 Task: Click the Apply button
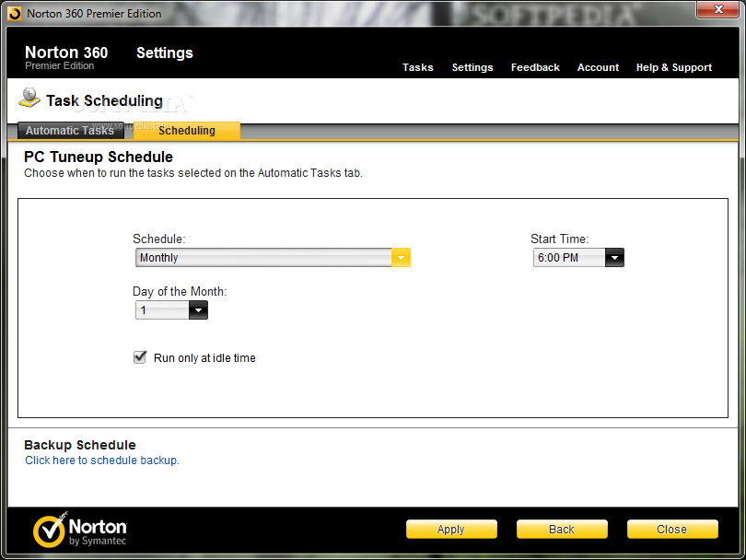[x=451, y=529]
